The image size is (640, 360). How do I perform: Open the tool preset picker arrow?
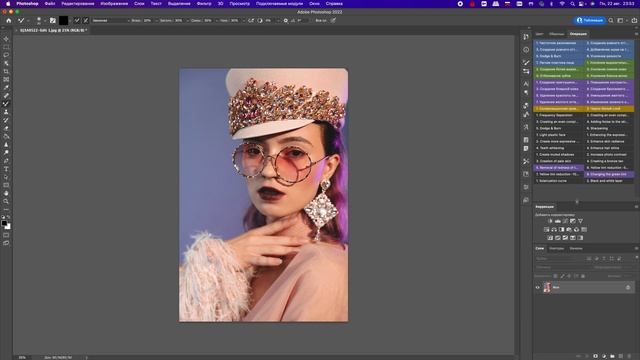click(x=28, y=20)
